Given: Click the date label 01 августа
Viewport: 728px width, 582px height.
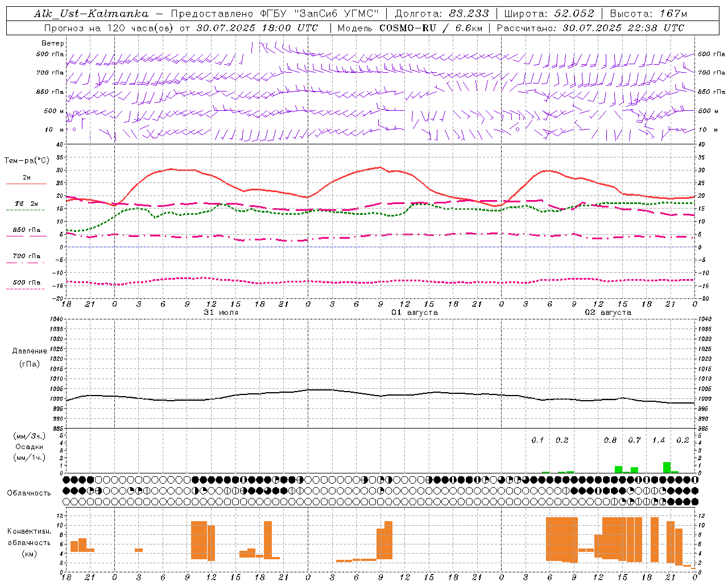Looking at the screenshot, I should click(x=415, y=313).
